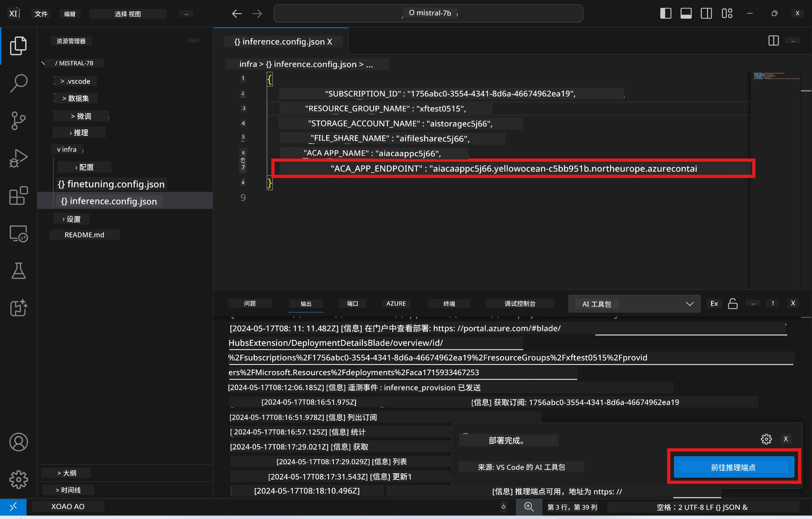Screen dimensions: 812x519
Task: Expand the .vscode folder
Action: [75, 81]
